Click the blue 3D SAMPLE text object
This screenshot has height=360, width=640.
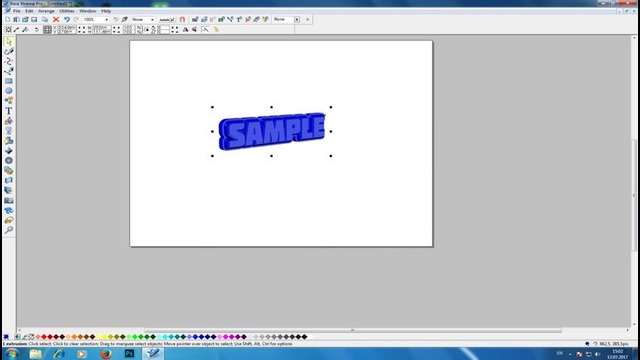272,131
